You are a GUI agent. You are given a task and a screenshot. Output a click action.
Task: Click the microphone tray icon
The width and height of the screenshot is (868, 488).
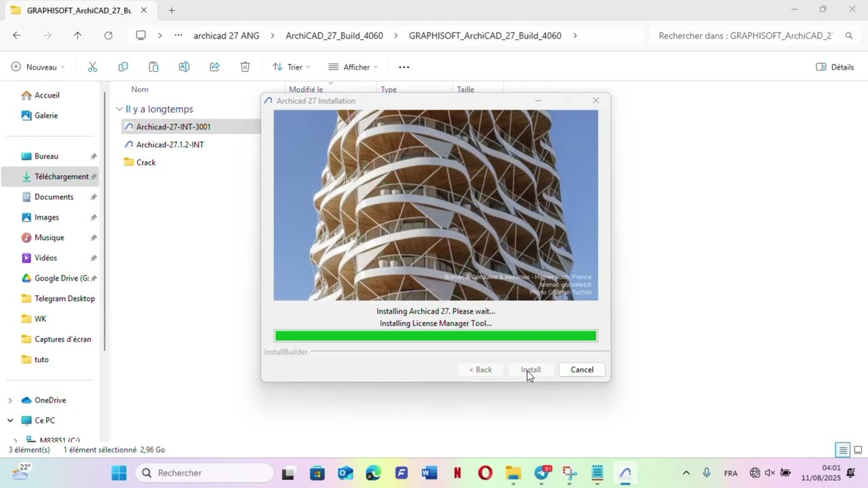[706, 473]
